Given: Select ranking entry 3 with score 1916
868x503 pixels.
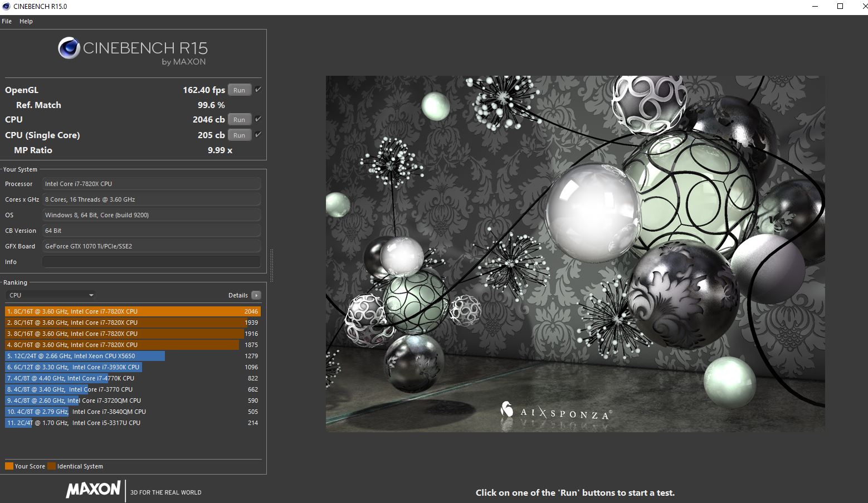Looking at the screenshot, I should (x=133, y=334).
